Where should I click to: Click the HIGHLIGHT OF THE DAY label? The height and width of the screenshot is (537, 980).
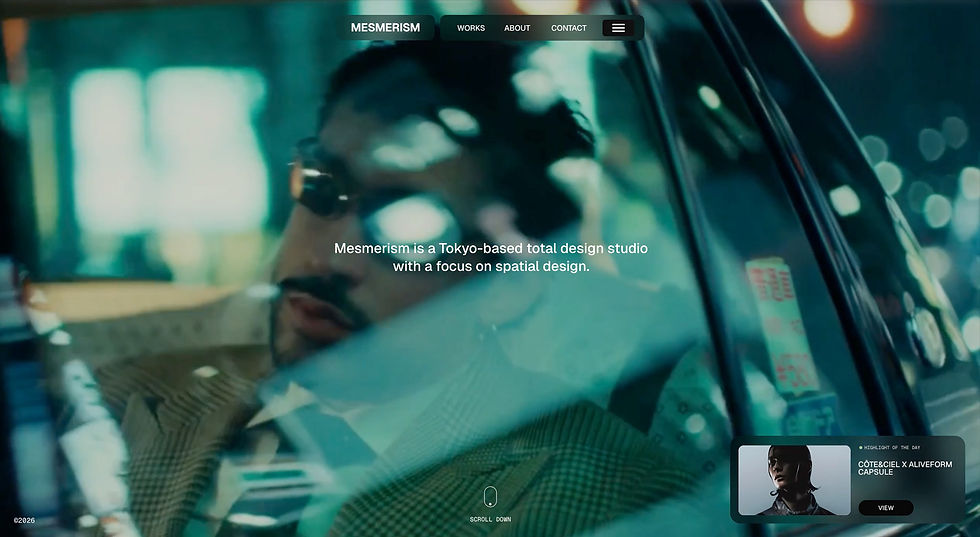(889, 448)
